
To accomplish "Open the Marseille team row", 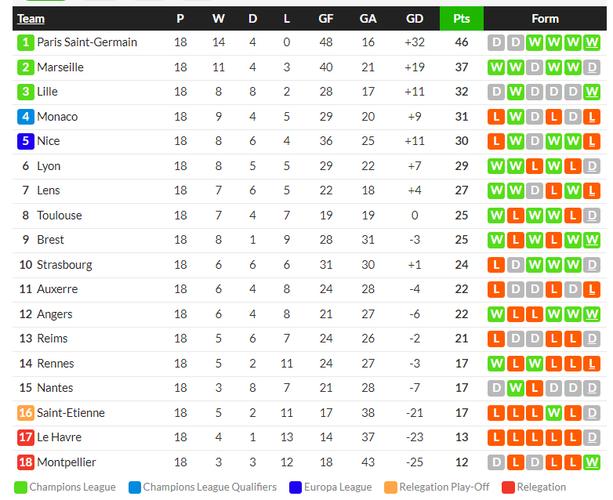I will pyautogui.click(x=310, y=67).
